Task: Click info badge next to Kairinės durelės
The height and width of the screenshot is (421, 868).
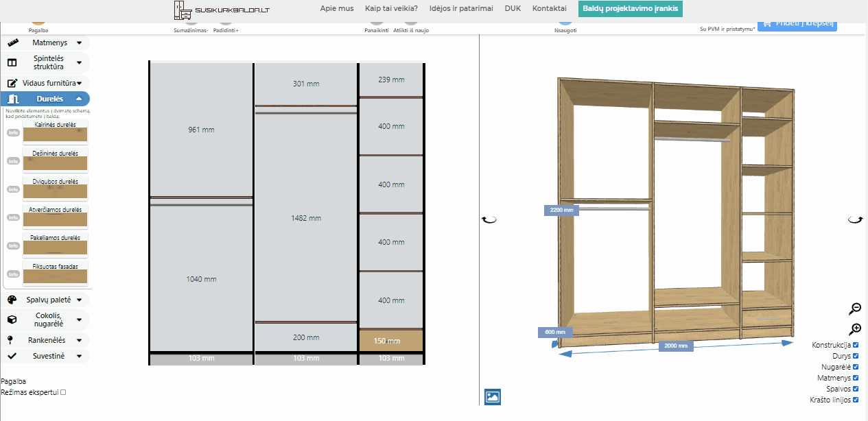Action: 13,133
